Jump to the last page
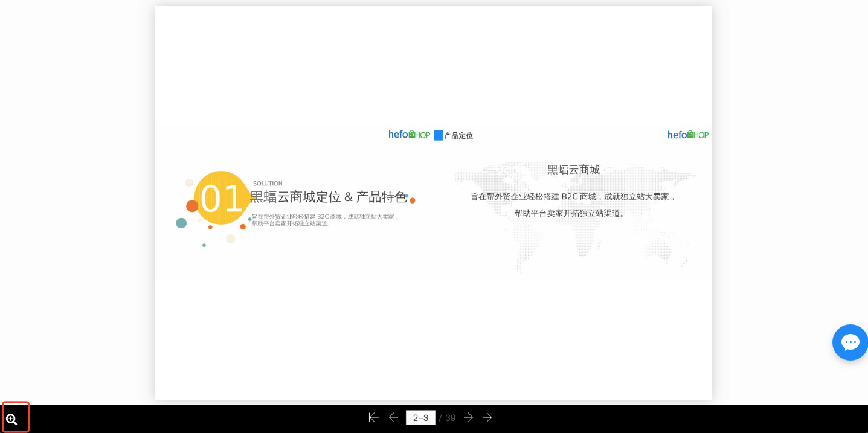Screen dimensions: 868x433 tap(487, 417)
